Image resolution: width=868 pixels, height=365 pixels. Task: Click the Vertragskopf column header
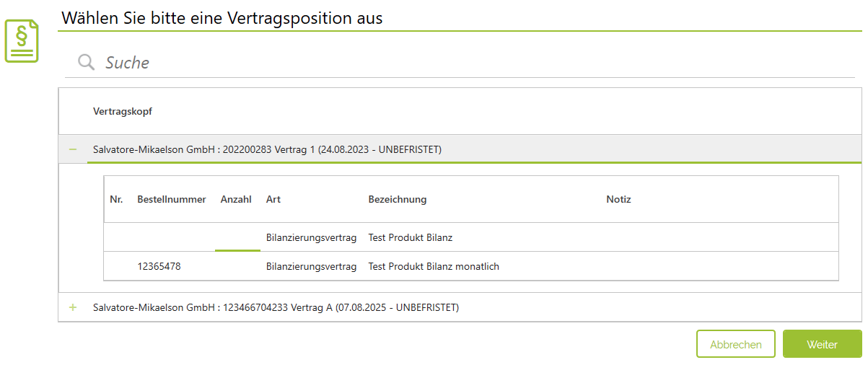tap(123, 111)
